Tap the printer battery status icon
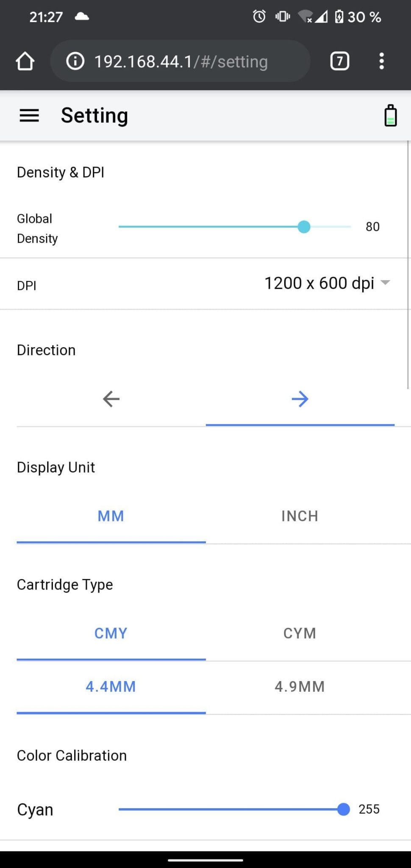This screenshot has height=868, width=411. point(390,115)
